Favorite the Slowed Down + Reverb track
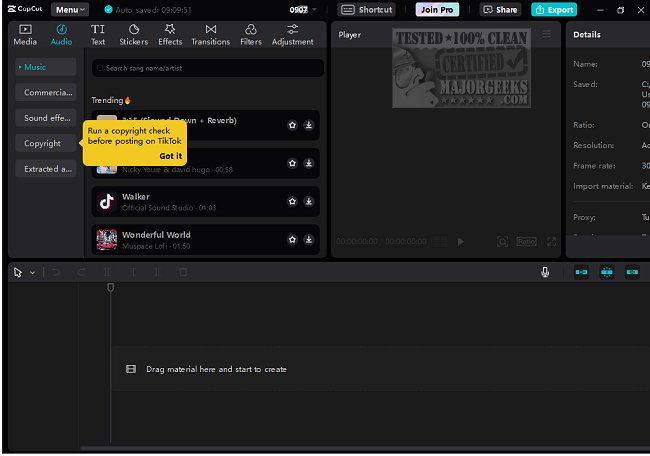The image size is (650, 456). pyautogui.click(x=292, y=125)
